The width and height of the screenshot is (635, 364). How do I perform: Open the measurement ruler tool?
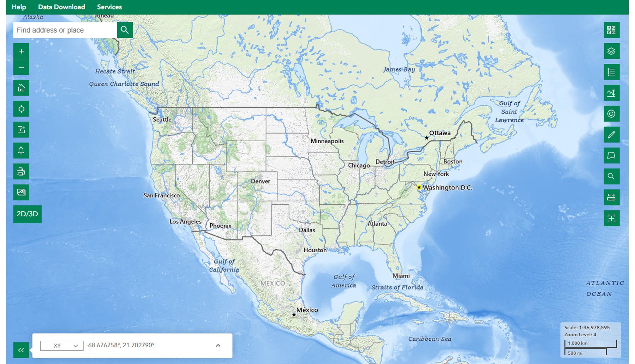coord(611,197)
